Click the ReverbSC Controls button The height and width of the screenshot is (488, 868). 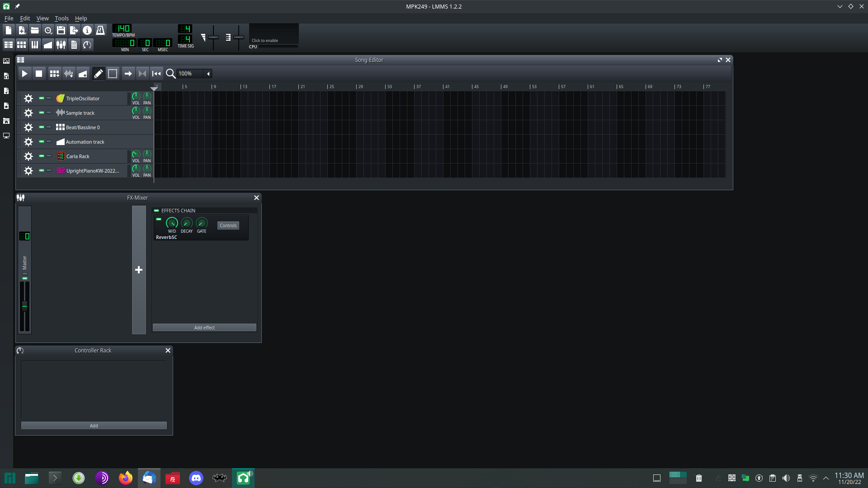228,225
